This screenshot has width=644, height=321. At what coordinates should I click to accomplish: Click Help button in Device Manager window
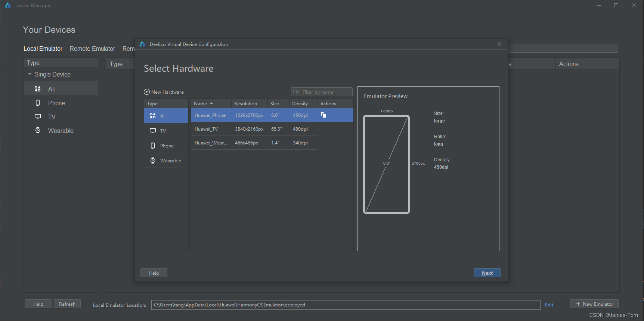coord(38,304)
